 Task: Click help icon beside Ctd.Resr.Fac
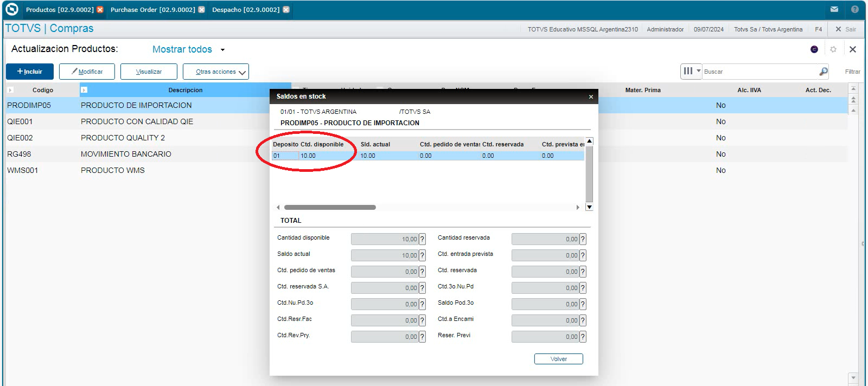point(422,320)
